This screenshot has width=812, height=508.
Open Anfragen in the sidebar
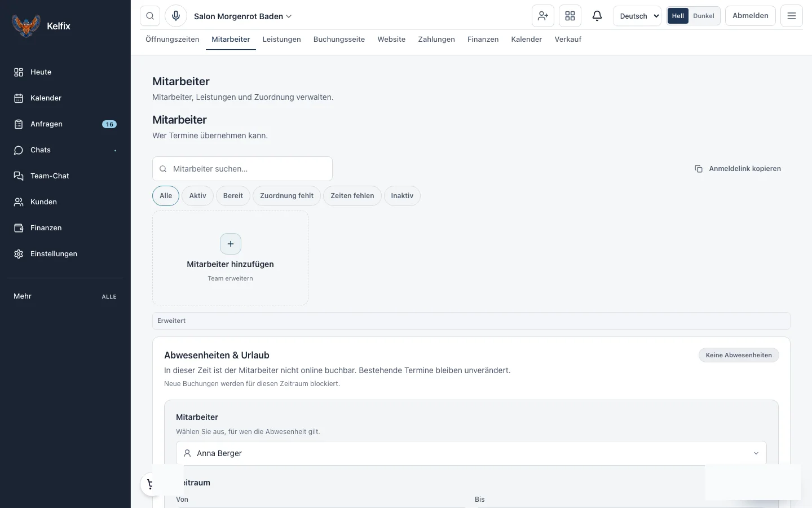tap(65, 124)
